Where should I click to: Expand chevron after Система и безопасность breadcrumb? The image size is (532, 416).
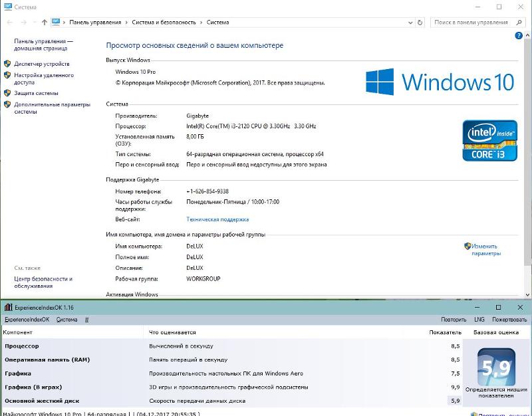pyautogui.click(x=201, y=23)
